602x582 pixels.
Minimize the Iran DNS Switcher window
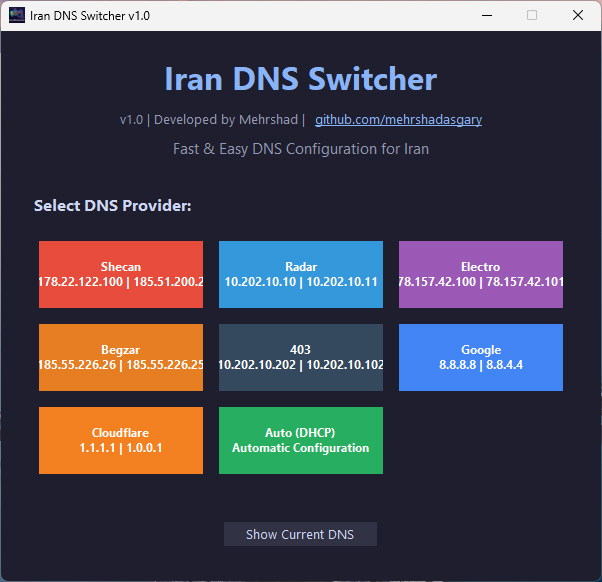click(x=487, y=15)
